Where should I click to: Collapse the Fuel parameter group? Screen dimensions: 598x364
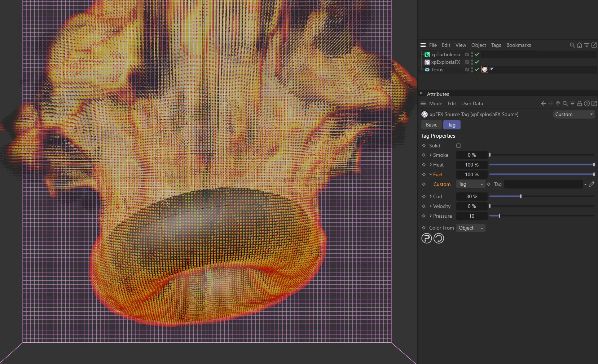pyautogui.click(x=430, y=174)
